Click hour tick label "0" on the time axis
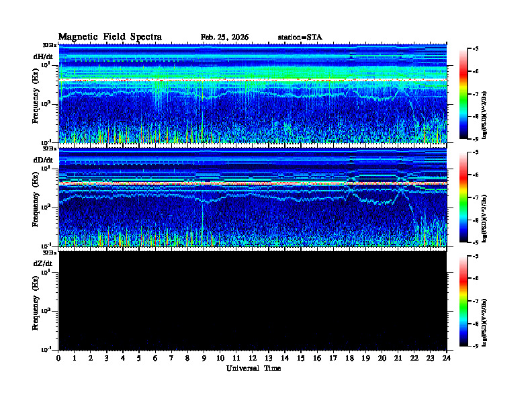 (58, 358)
